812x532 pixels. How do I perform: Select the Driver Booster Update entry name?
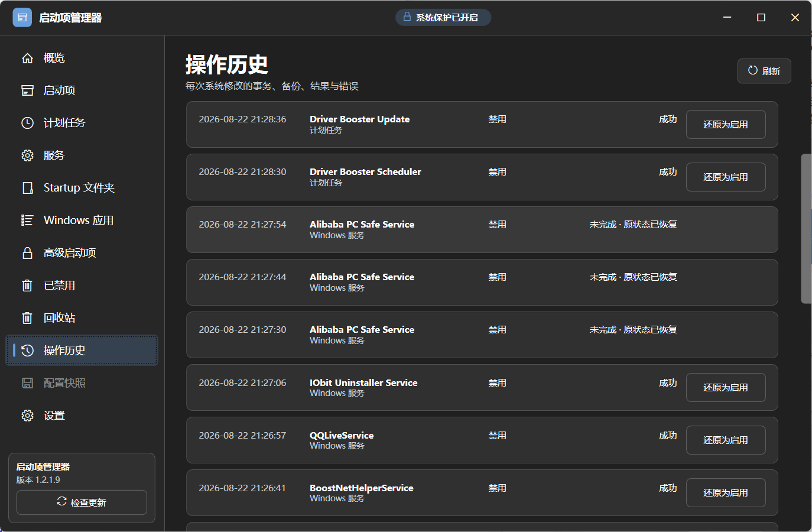359,119
